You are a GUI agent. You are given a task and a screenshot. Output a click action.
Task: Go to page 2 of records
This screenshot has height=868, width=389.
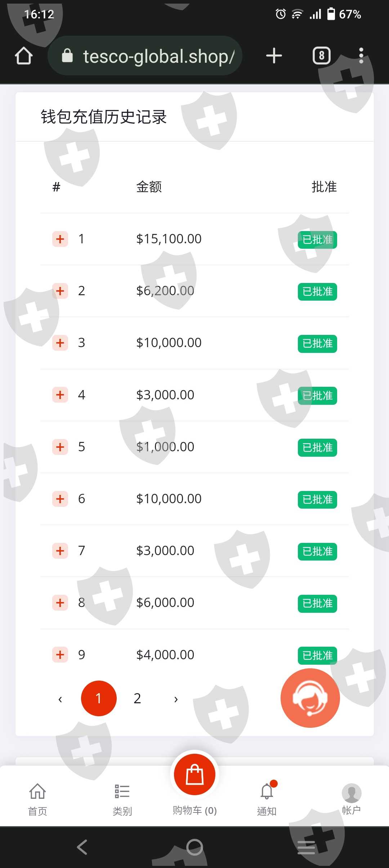tap(137, 699)
